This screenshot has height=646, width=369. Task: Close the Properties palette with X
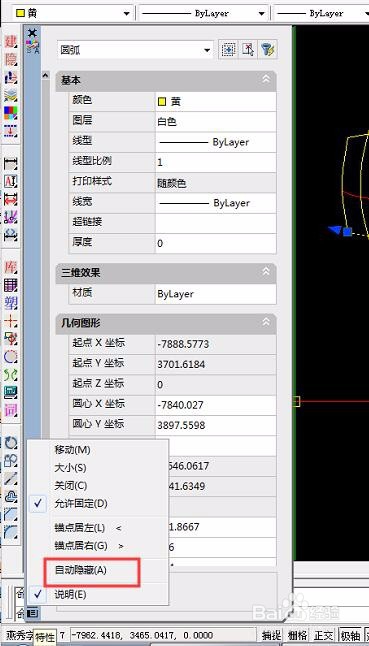coord(32,33)
